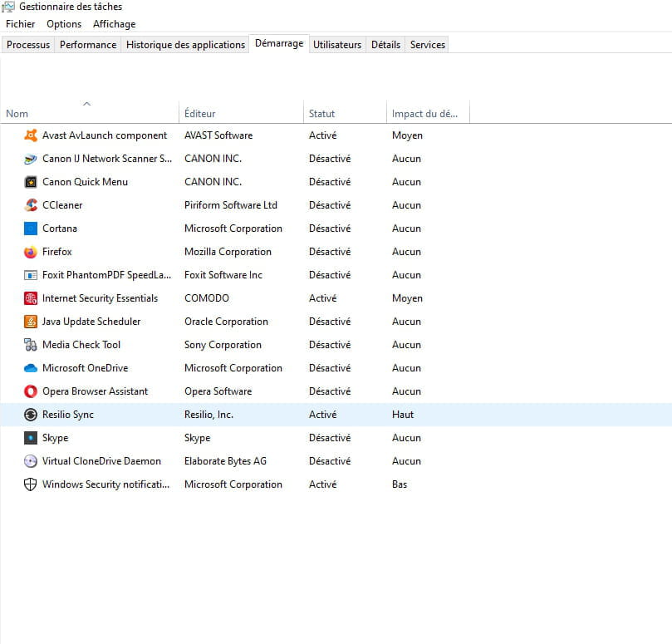Select the Avast AvLaunch component name

[x=105, y=135]
